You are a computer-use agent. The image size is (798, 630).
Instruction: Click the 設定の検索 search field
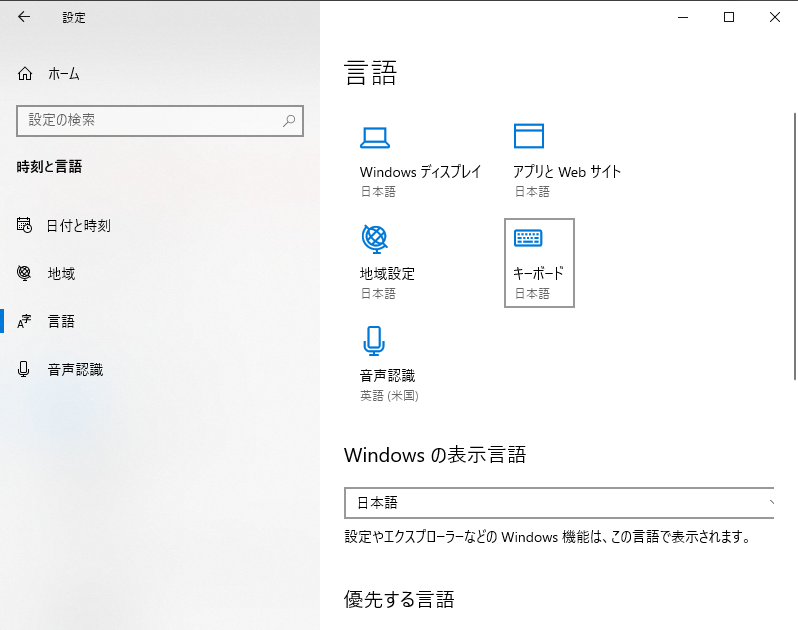(160, 121)
